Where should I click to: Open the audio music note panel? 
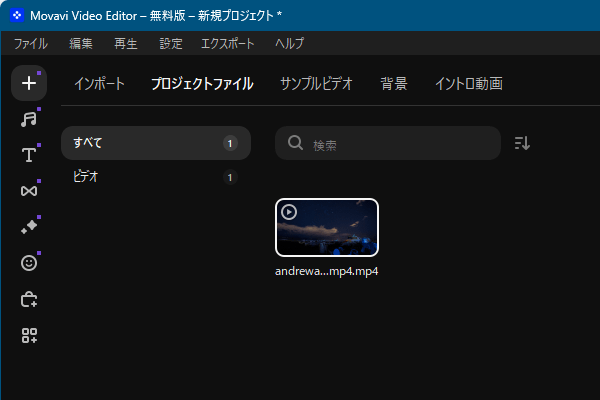click(x=29, y=119)
